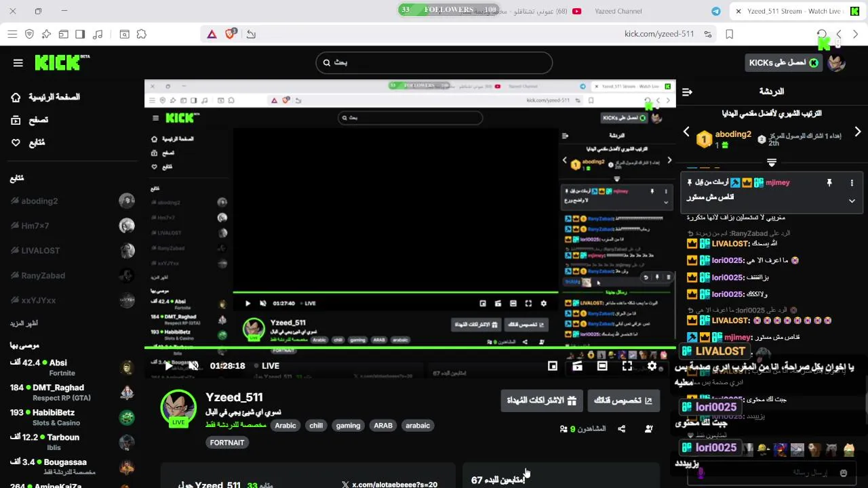Click the heart following icon in the sidebar
Viewport: 868px width, 488px height.
[16, 143]
